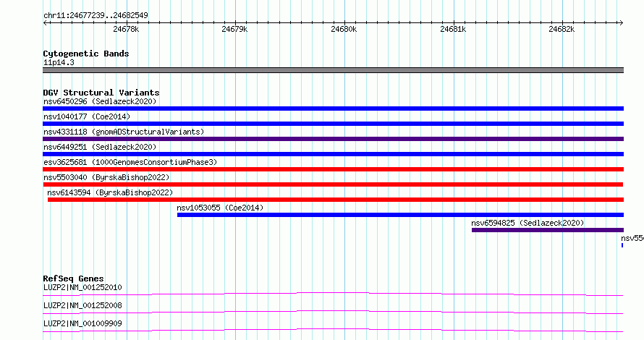Open the LUZP2|NM_001009909 transcript label
The height and width of the screenshot is (340, 644).
82,323
